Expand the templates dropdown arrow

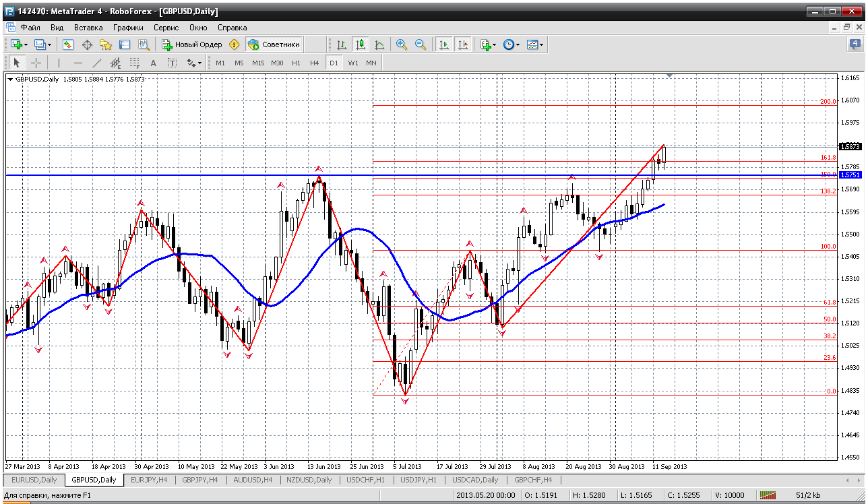pyautogui.click(x=541, y=44)
